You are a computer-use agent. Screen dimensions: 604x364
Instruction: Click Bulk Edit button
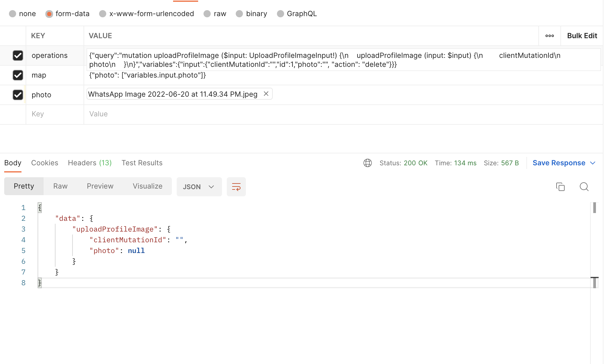tap(582, 36)
